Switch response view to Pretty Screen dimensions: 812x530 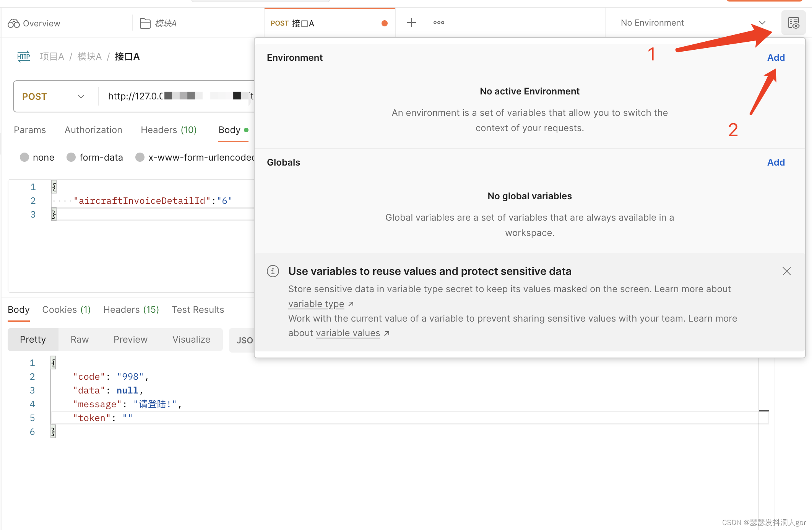coord(33,340)
